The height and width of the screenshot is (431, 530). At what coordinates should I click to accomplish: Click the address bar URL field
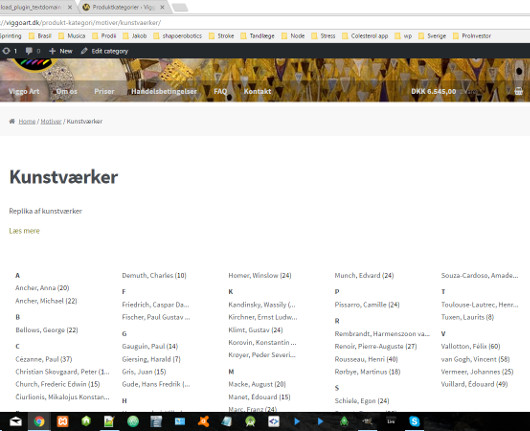[265, 23]
